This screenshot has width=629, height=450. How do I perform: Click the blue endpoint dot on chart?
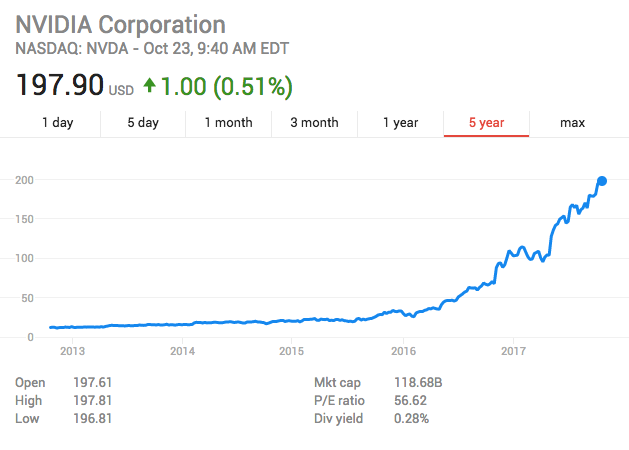pyautogui.click(x=602, y=181)
